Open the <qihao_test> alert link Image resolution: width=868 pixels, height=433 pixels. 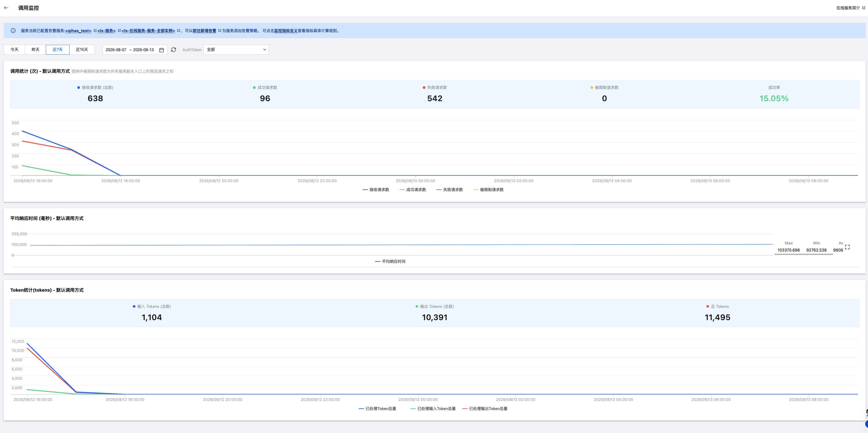click(79, 31)
